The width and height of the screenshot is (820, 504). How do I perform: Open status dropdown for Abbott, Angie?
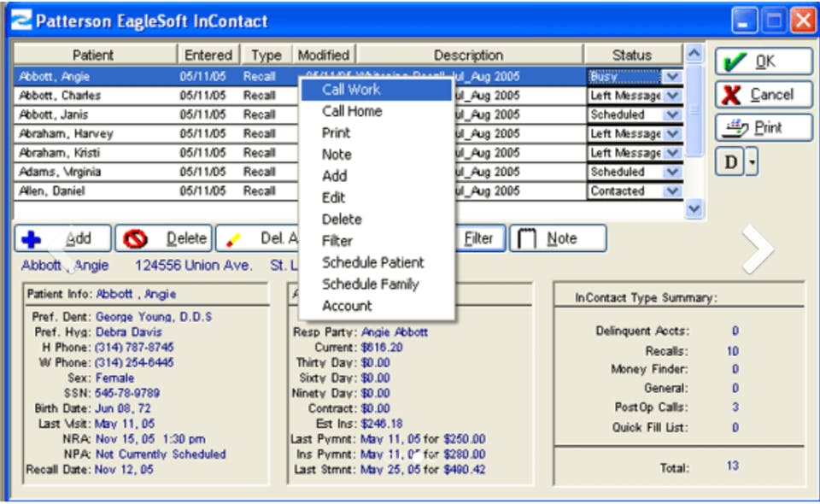pyautogui.click(x=672, y=77)
